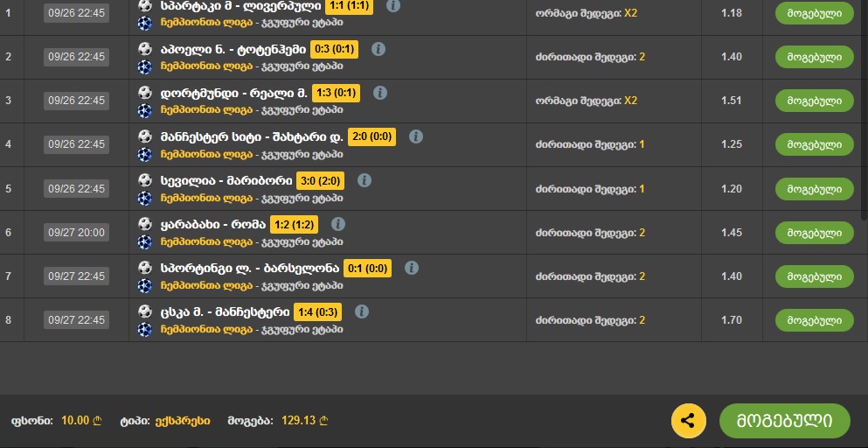Open info icon for სევილია - მარიბორი
The height and width of the screenshot is (448, 868).
tap(365, 180)
